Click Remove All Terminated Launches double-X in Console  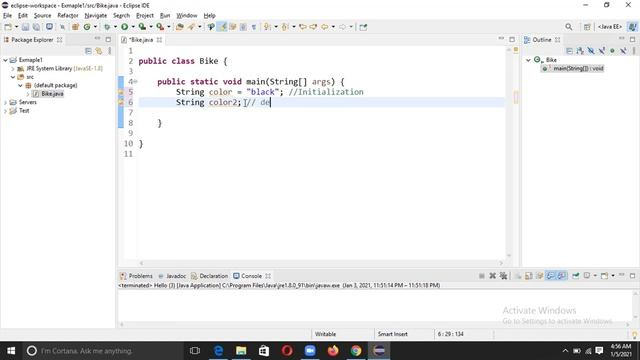point(503,276)
